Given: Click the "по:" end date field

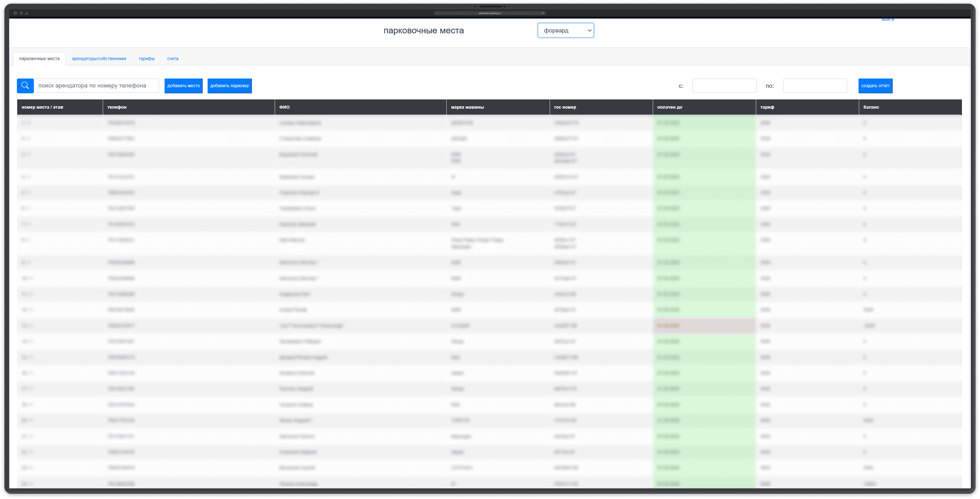Looking at the screenshot, I should click(815, 86).
